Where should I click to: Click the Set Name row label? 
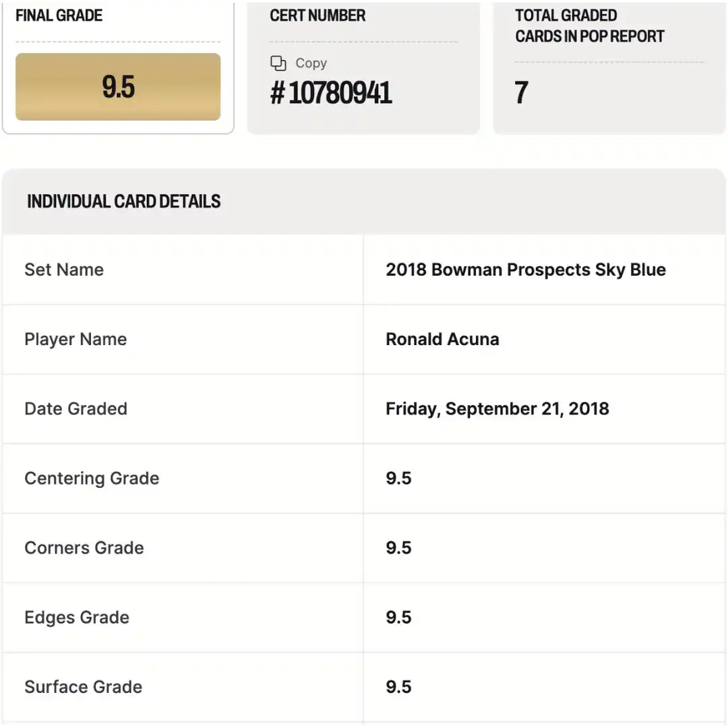(64, 270)
